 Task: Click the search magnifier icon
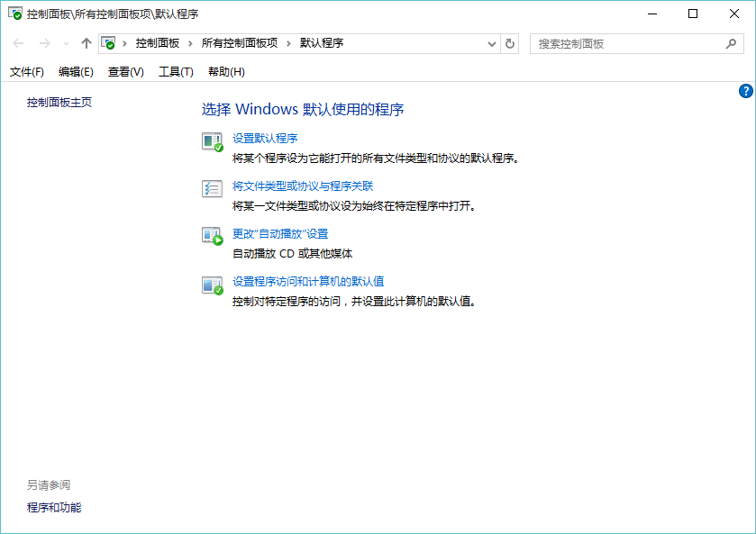click(x=731, y=43)
